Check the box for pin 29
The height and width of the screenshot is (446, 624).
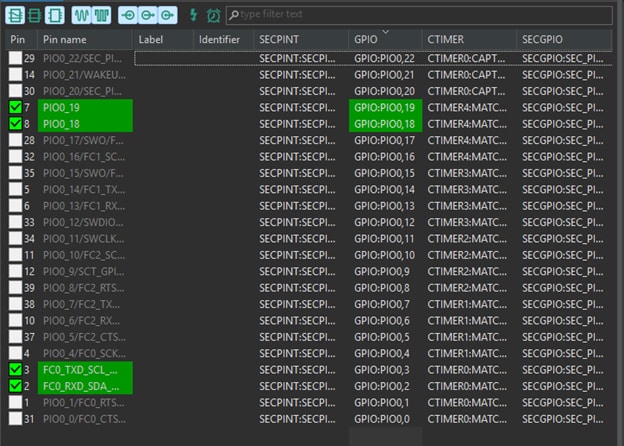[x=16, y=58]
